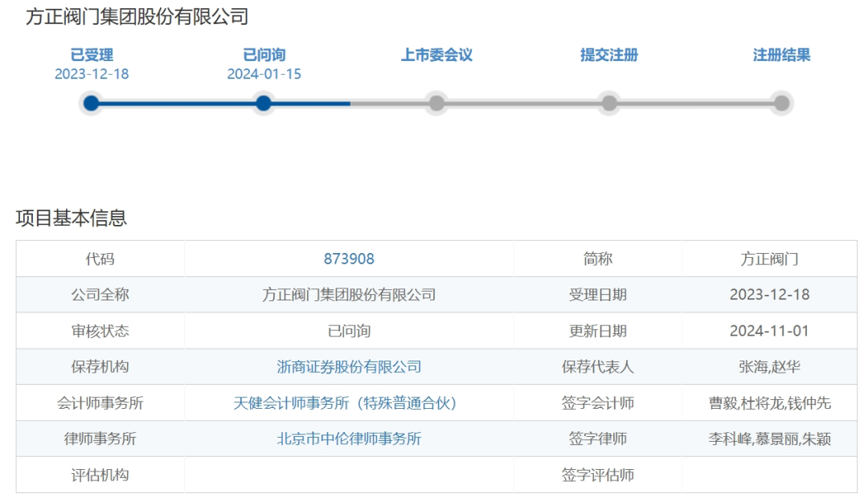Click the 2024-11-01 update date cell
The height and width of the screenshot is (502, 868).
pos(769,331)
